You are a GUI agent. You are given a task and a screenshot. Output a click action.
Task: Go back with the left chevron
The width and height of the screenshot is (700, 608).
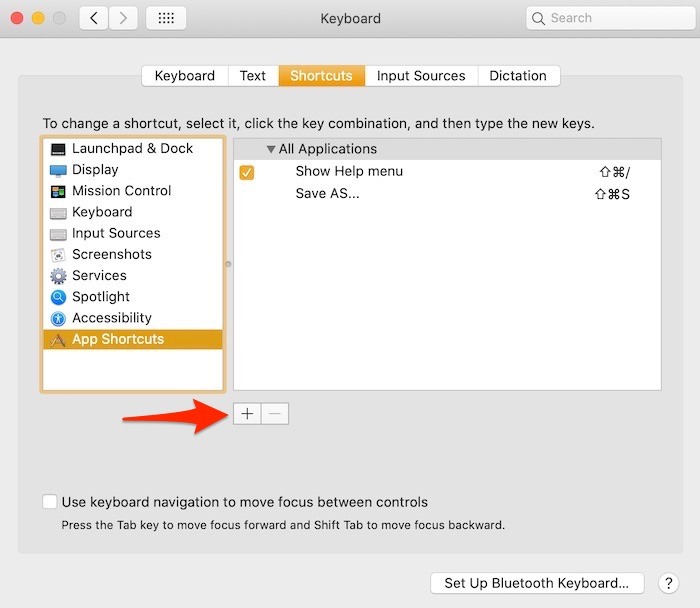(94, 18)
